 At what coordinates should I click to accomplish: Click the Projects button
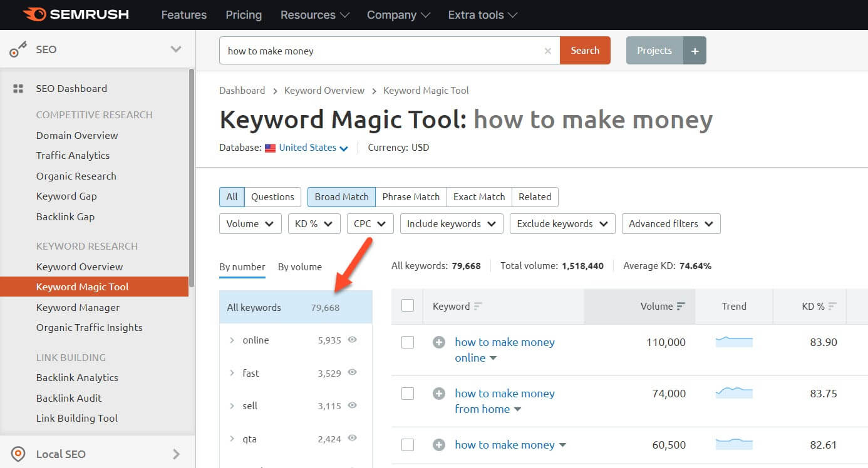click(x=654, y=51)
